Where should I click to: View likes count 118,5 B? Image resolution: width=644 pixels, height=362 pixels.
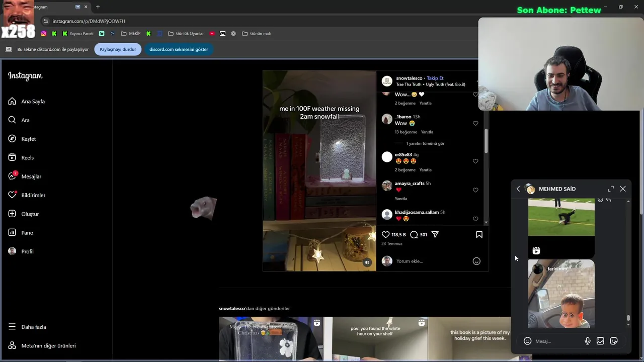[398, 235]
